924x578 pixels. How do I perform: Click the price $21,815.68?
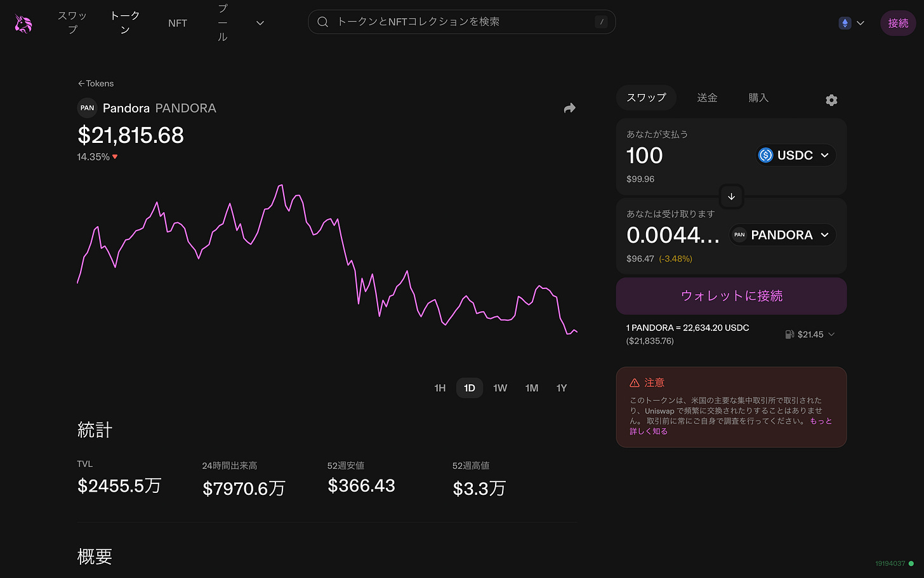[131, 135]
